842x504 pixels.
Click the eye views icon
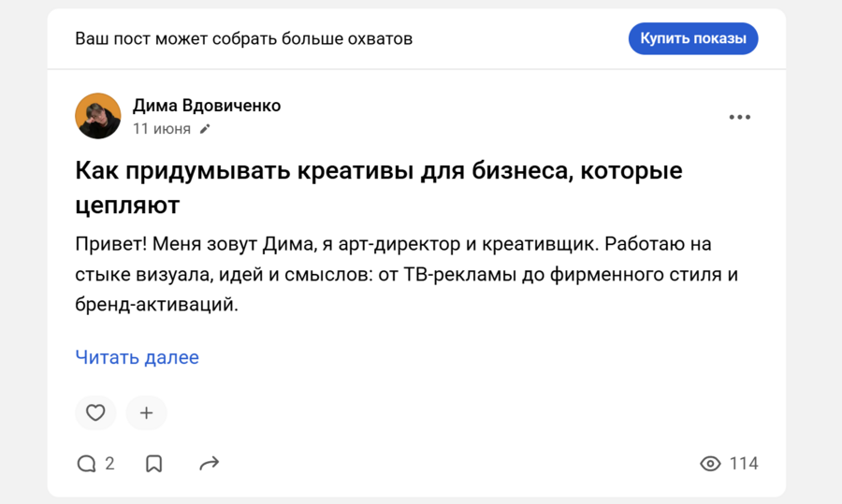click(710, 464)
